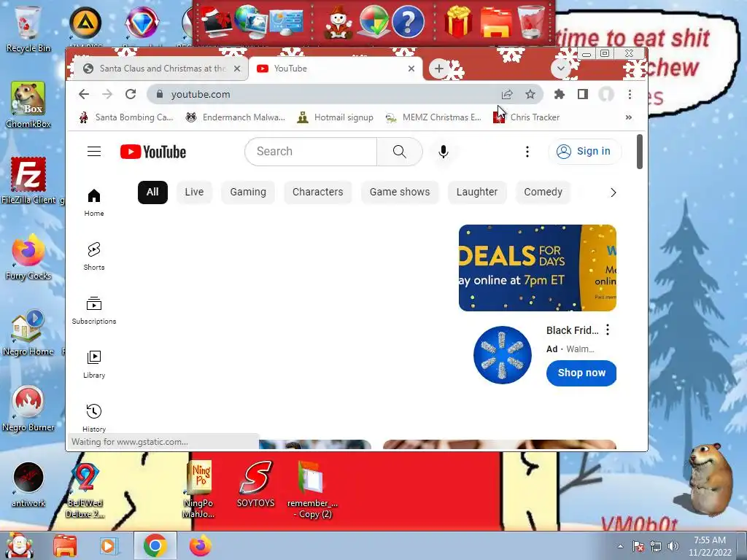Image resolution: width=747 pixels, height=560 pixels.
Task: Share this page from address bar
Action: pyautogui.click(x=507, y=94)
